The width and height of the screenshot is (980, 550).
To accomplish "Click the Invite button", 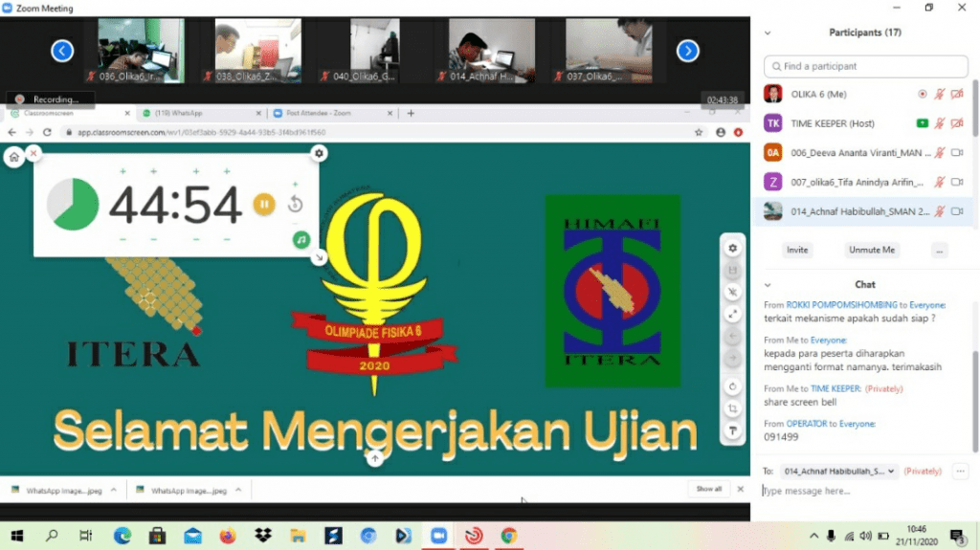I will pos(797,250).
